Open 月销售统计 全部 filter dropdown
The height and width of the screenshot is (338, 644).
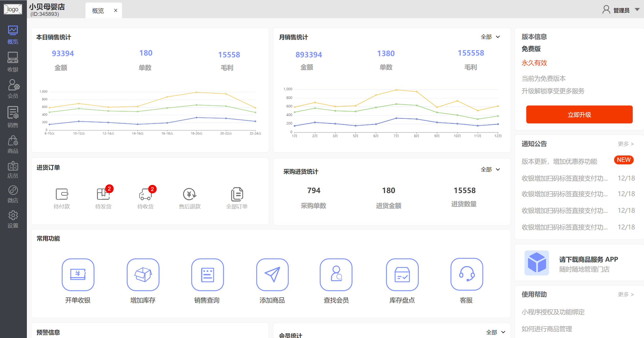click(x=490, y=37)
